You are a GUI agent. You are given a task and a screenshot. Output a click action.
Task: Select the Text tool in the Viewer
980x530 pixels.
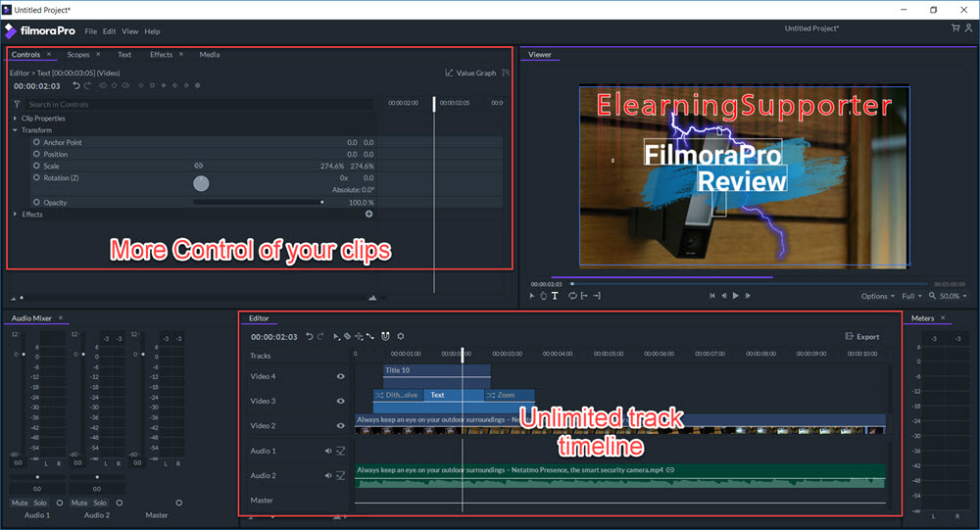pos(555,296)
